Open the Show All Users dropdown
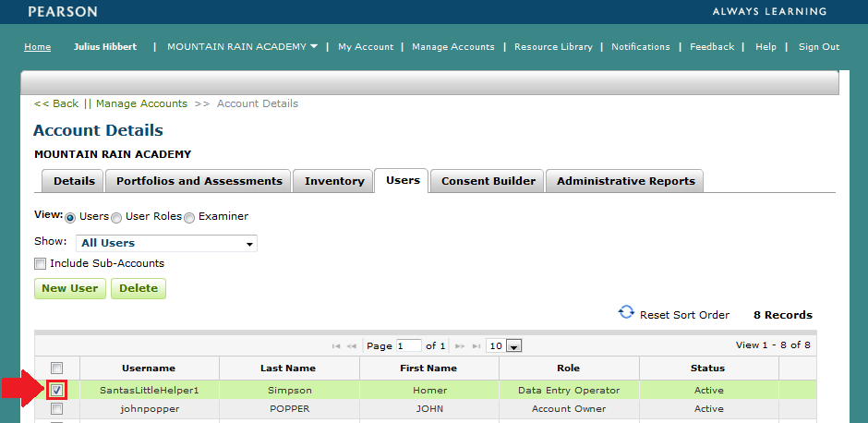This screenshot has height=423, width=868. pyautogui.click(x=166, y=243)
